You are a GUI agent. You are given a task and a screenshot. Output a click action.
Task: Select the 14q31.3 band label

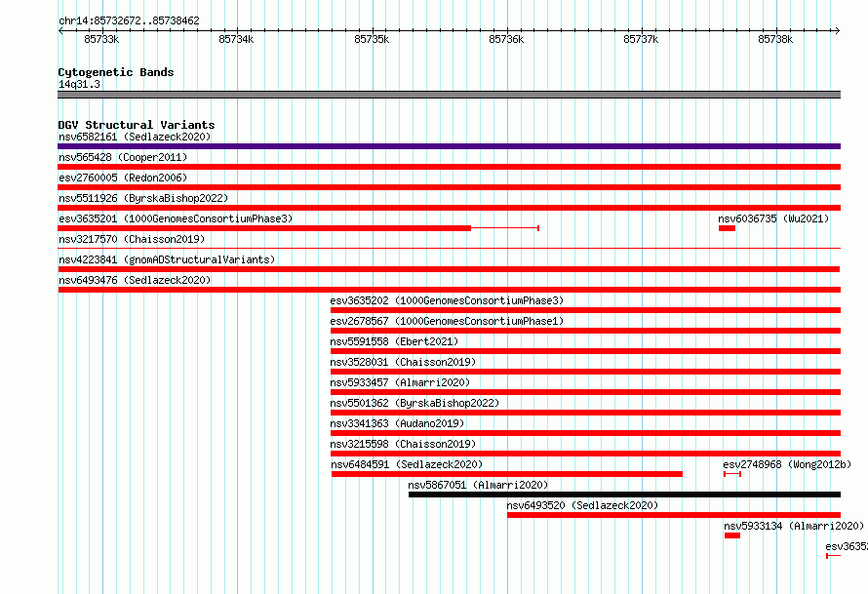click(79, 84)
